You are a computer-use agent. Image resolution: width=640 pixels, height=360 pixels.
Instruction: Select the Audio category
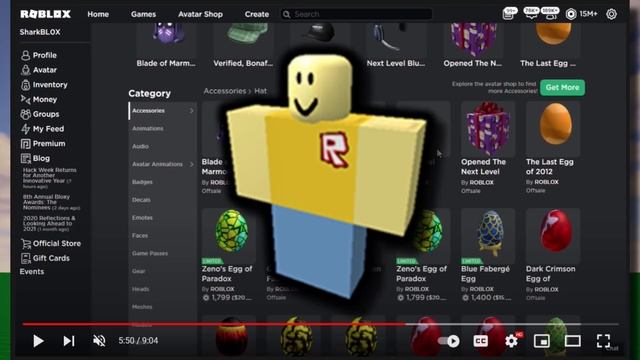point(140,146)
